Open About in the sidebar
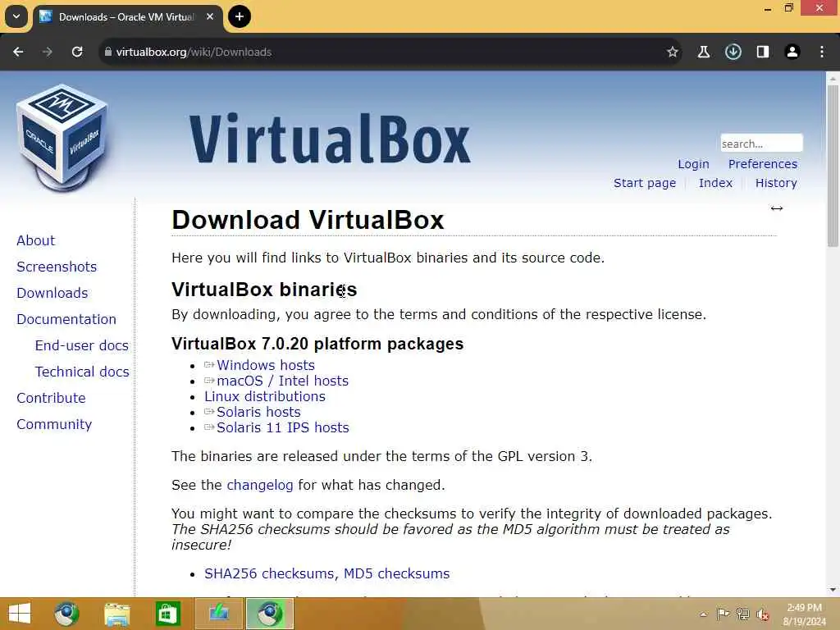This screenshot has width=840, height=630. coord(35,240)
